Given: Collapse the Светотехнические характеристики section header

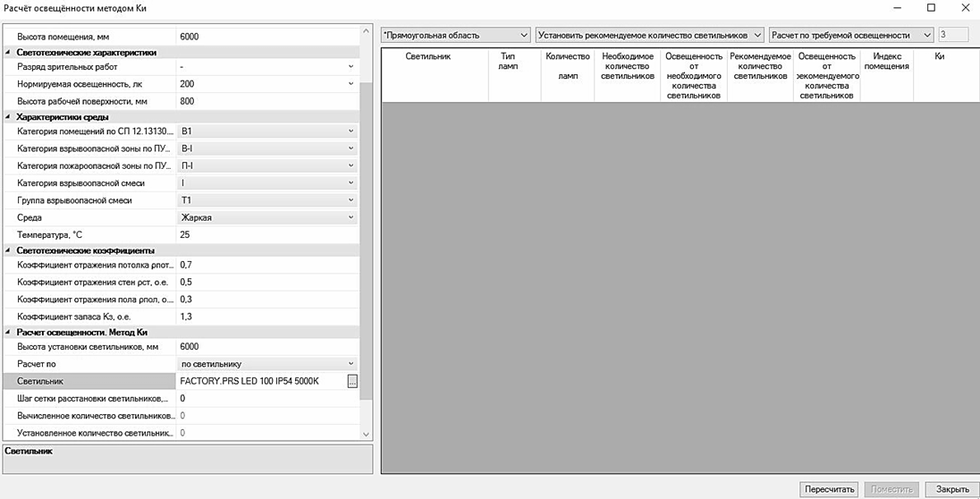Looking at the screenshot, I should pyautogui.click(x=9, y=53).
